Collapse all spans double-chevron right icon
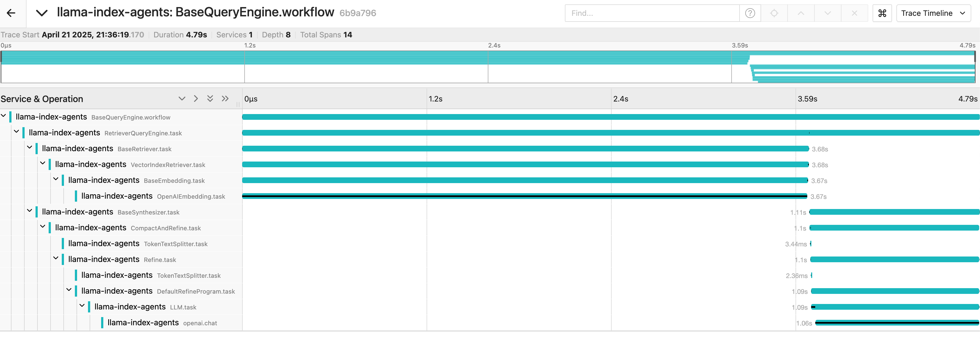 point(225,99)
